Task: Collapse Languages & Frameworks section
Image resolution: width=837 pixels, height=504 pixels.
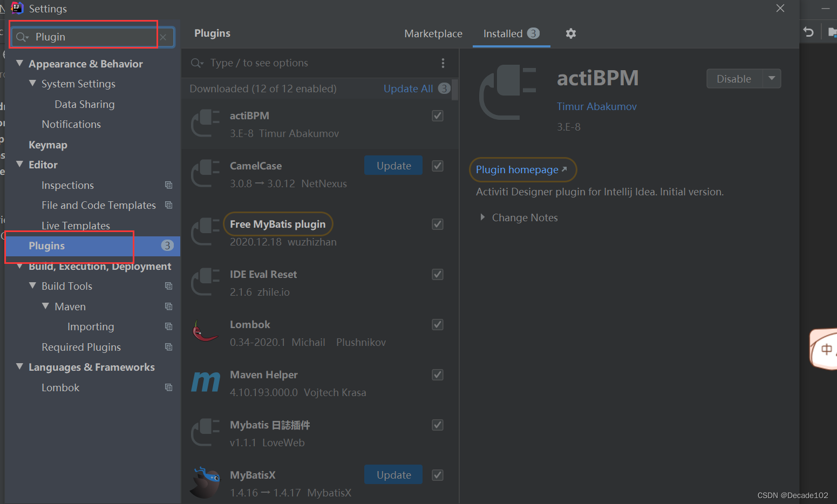Action: click(x=19, y=366)
